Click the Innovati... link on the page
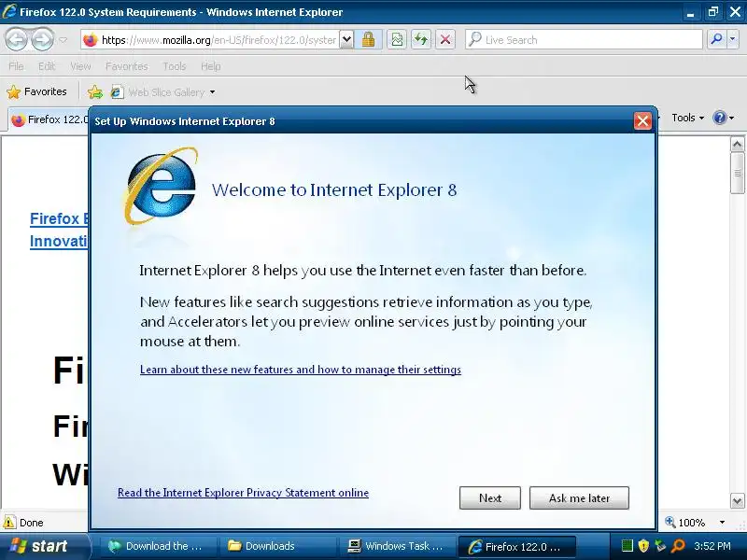Image resolution: width=747 pixels, height=560 pixels. [59, 242]
